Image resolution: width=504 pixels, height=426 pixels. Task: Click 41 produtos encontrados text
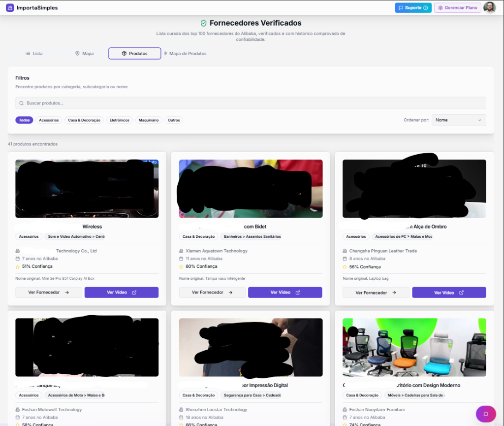pyautogui.click(x=33, y=144)
